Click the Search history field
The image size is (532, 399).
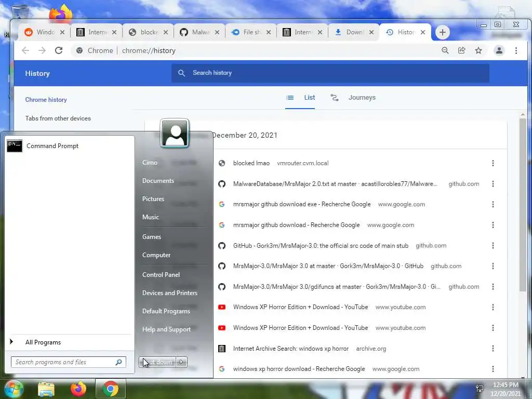pyautogui.click(x=330, y=73)
